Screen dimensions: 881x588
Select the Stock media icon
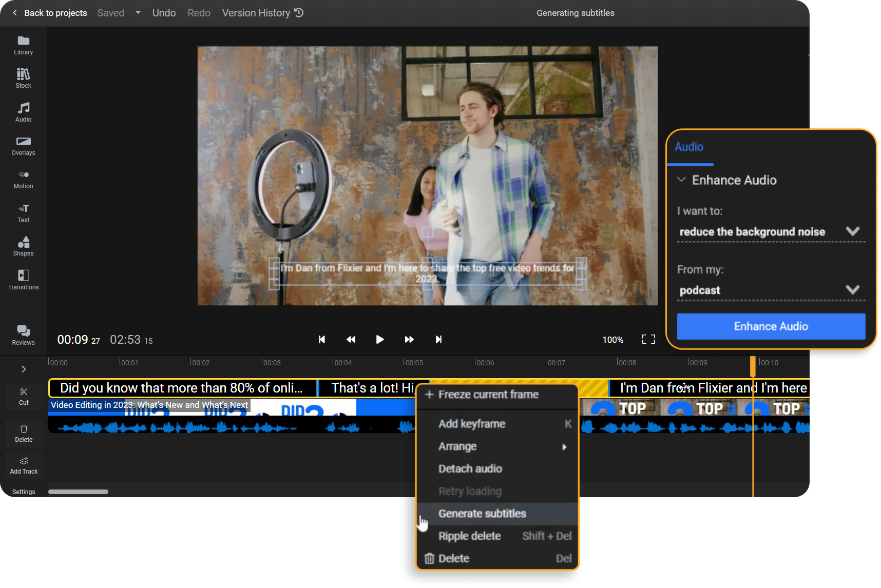point(23,77)
